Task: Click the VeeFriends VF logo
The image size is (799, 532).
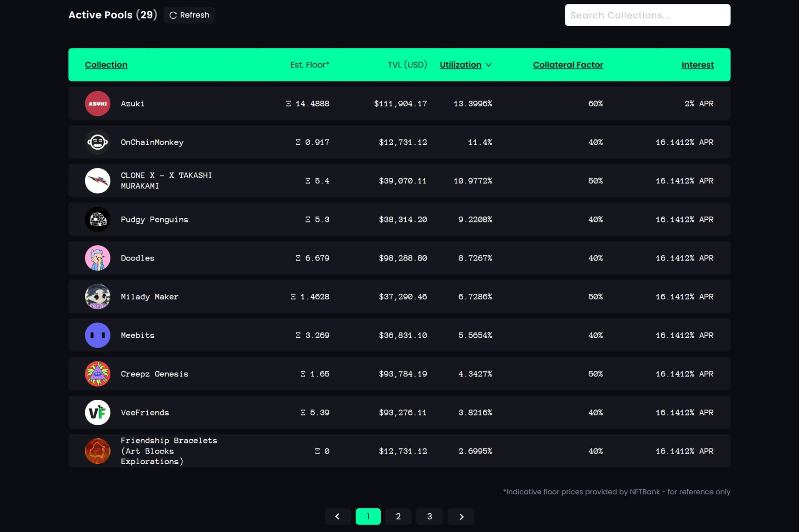Action: click(97, 413)
